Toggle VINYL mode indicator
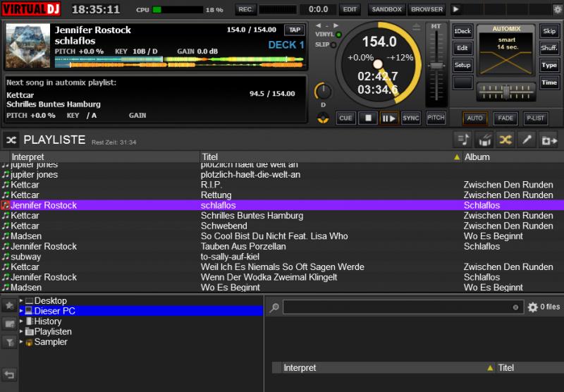564x392 pixels. (338, 35)
